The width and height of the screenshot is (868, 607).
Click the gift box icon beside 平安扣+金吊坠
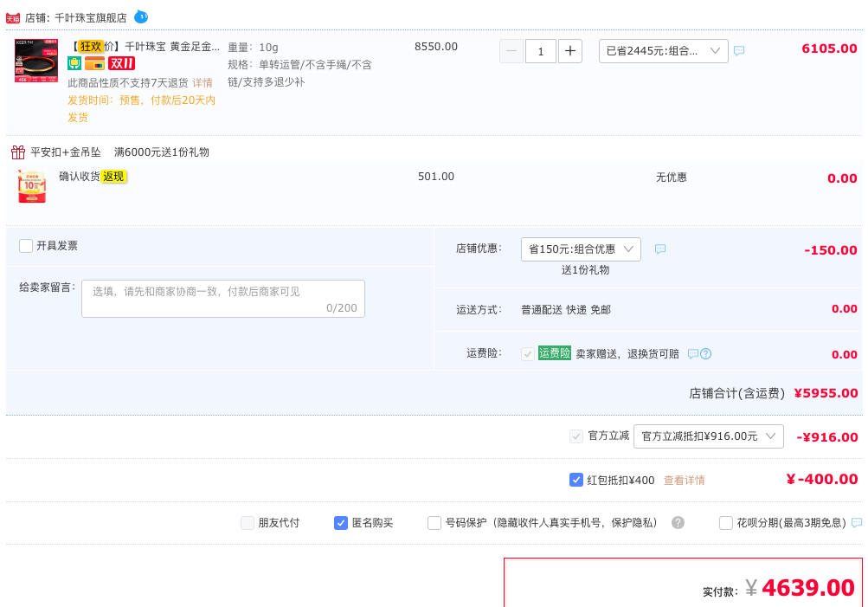click(x=18, y=152)
